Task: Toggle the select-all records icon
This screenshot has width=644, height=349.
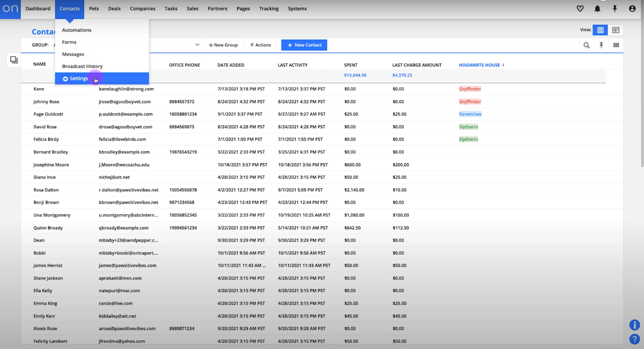Action: 14,60
